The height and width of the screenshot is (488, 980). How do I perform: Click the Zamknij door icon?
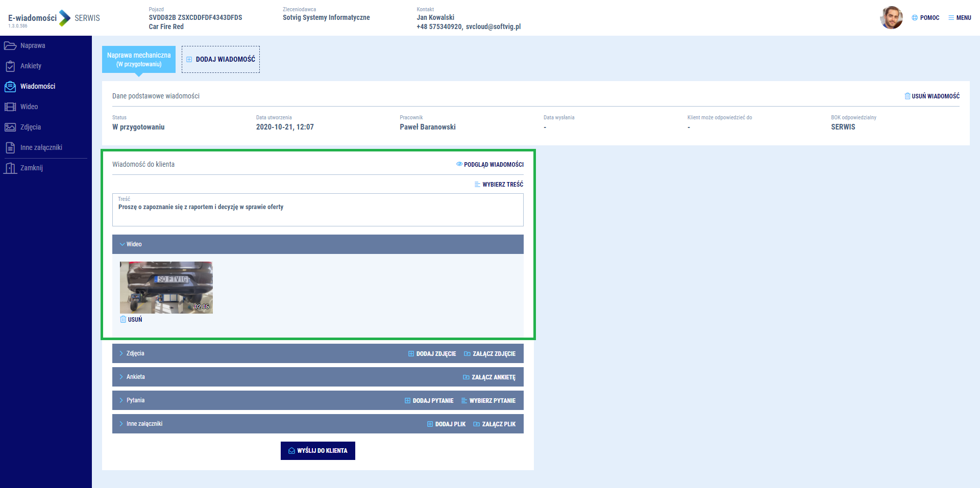point(10,168)
